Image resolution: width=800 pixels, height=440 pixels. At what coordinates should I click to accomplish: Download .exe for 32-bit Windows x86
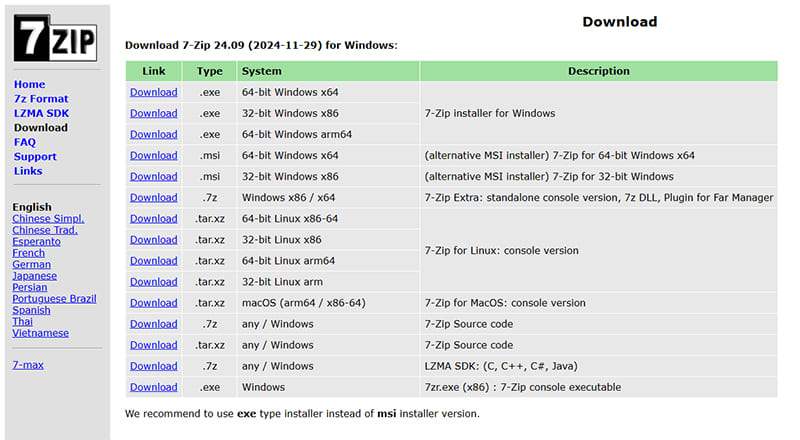click(x=154, y=113)
